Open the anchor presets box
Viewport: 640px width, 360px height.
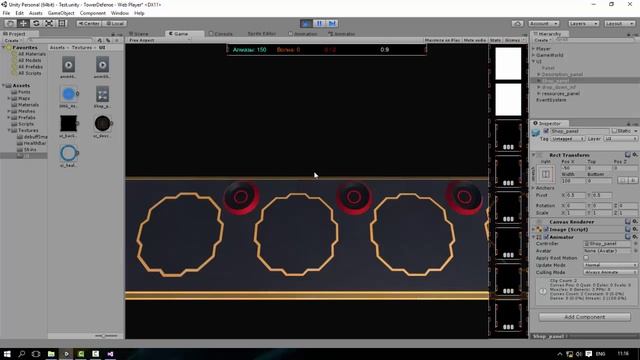[546, 175]
